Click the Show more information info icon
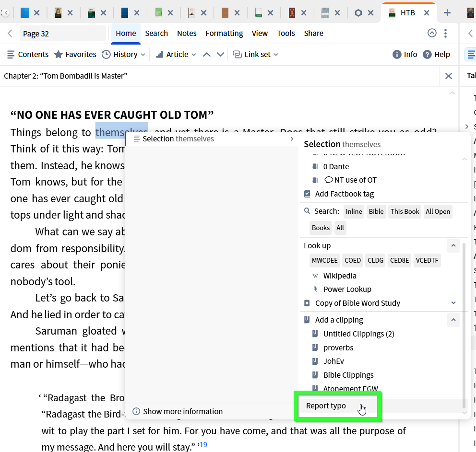Screen dimensions: 476x452 [x=136, y=411]
